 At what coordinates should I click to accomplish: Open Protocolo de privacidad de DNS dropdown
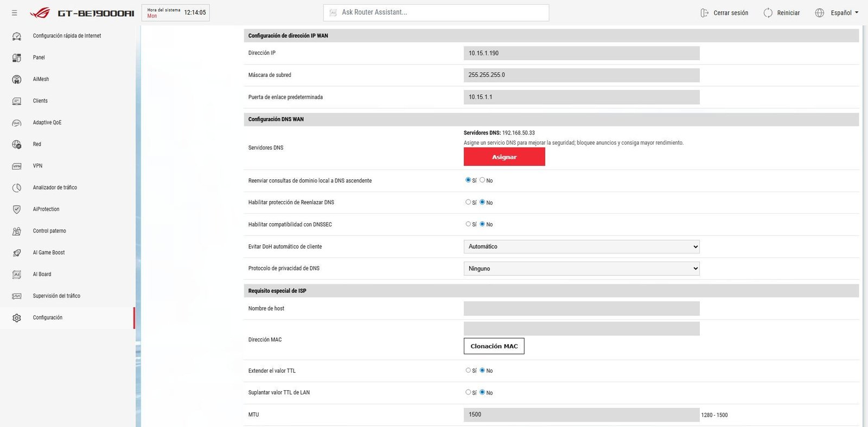[x=582, y=268]
